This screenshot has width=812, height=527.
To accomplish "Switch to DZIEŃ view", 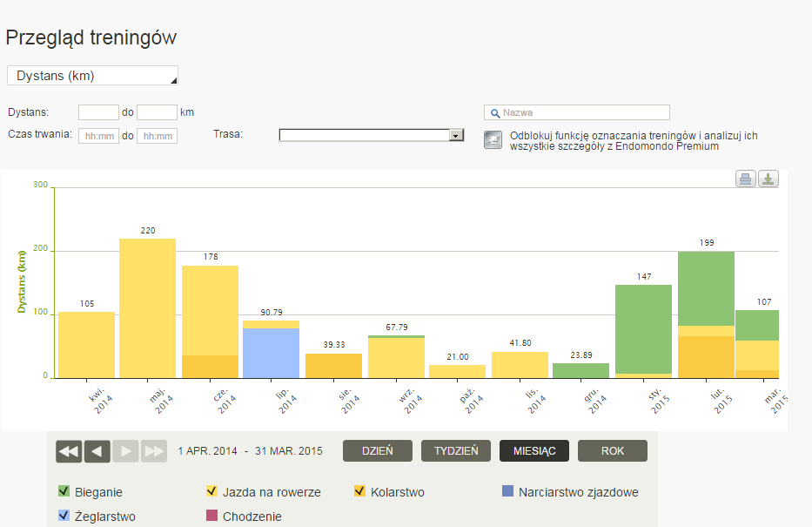I will 377,451.
